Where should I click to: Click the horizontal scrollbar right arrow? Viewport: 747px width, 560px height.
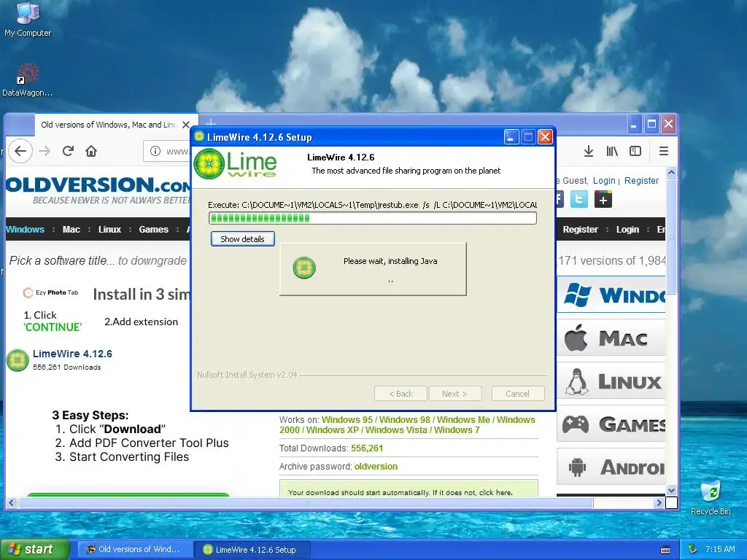(x=659, y=502)
